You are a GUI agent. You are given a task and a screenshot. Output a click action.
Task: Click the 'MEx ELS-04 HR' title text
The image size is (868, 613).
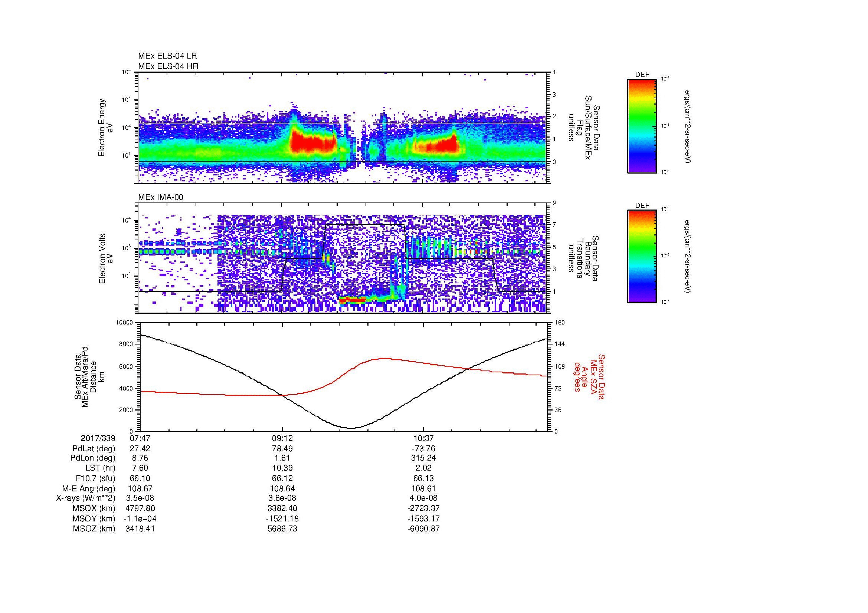tap(168, 66)
